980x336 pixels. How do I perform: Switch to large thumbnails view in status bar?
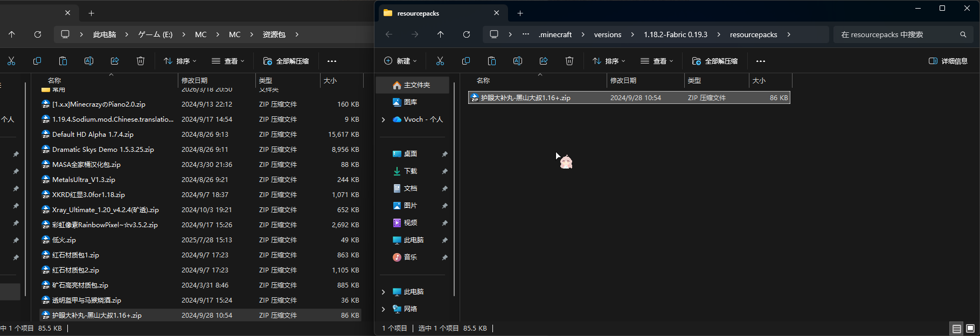point(970,328)
